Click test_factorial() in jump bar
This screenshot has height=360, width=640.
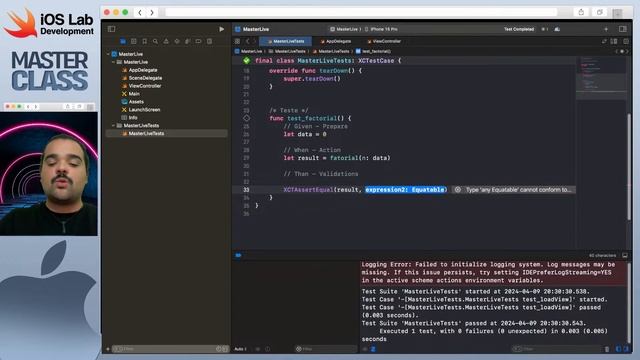[373, 51]
